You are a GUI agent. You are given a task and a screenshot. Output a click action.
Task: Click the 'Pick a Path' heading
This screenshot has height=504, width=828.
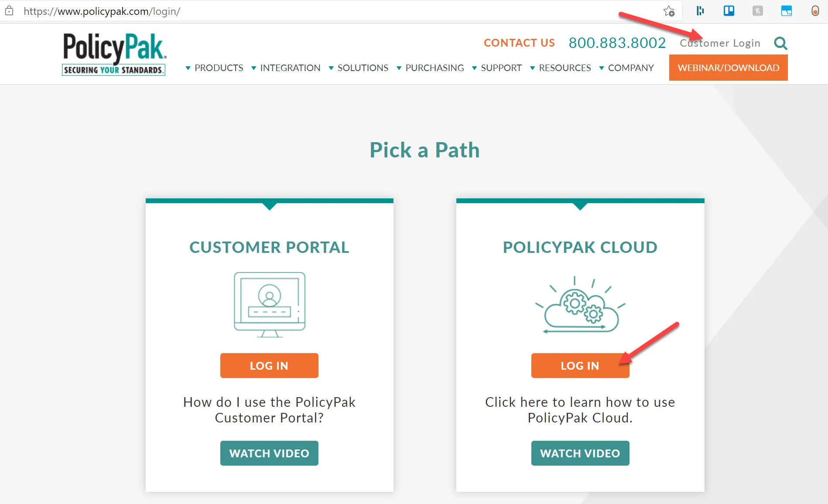tap(425, 150)
